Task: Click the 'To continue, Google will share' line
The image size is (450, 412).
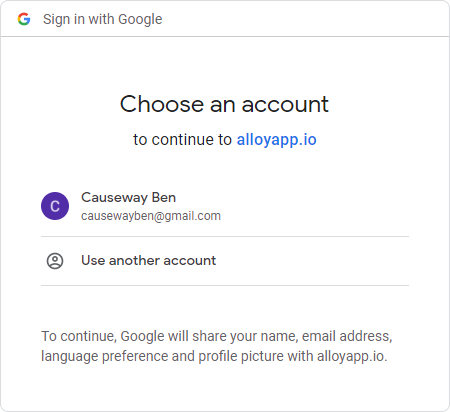Action: point(217,336)
